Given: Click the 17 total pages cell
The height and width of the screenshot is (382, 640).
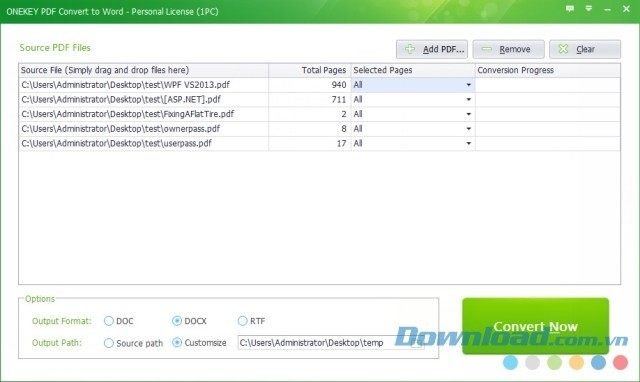Looking at the screenshot, I should click(x=310, y=144).
